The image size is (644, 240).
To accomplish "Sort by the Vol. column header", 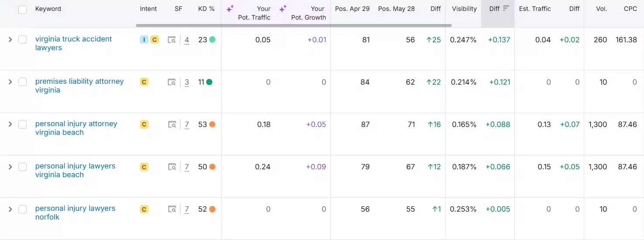I will tap(601, 9).
